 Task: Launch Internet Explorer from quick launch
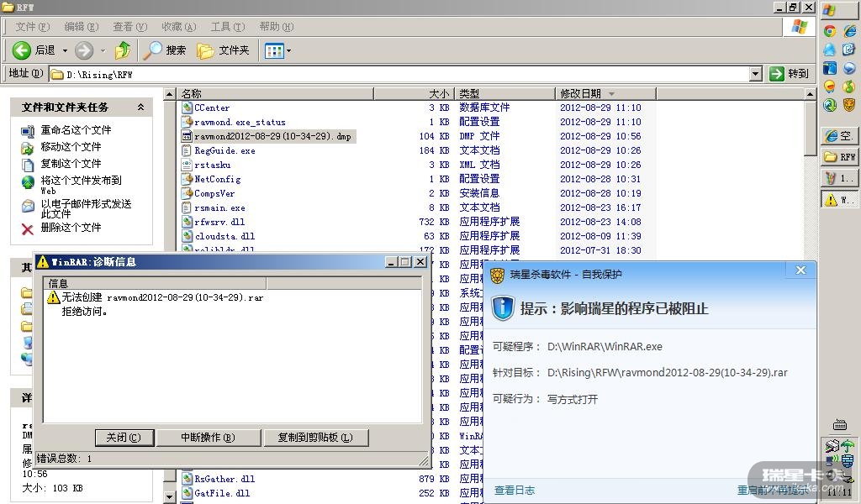[849, 31]
